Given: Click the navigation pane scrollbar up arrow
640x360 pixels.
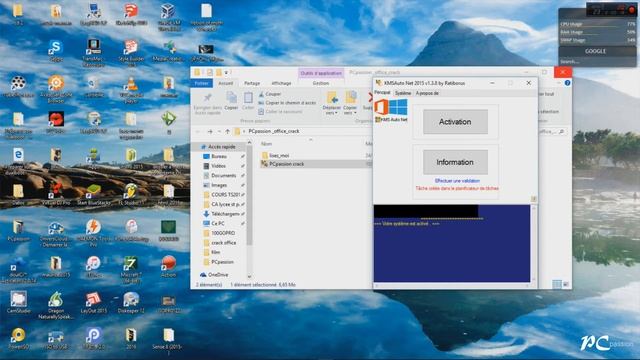Looking at the screenshot, I should coord(249,143).
